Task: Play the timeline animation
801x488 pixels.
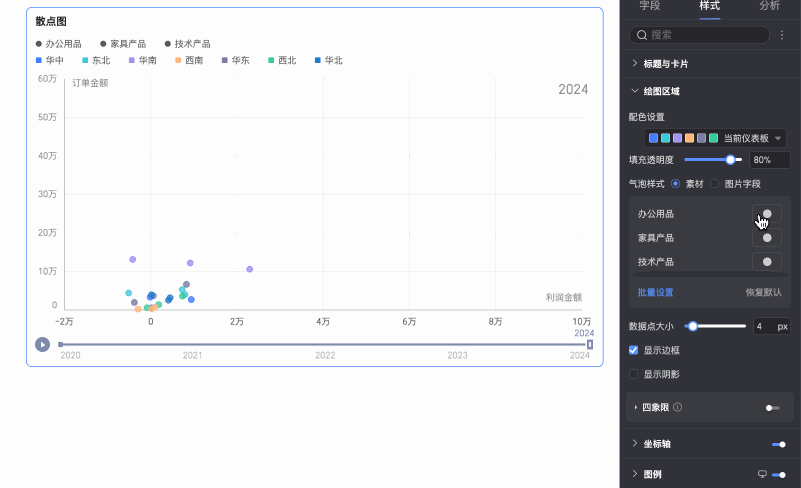Action: coord(42,344)
